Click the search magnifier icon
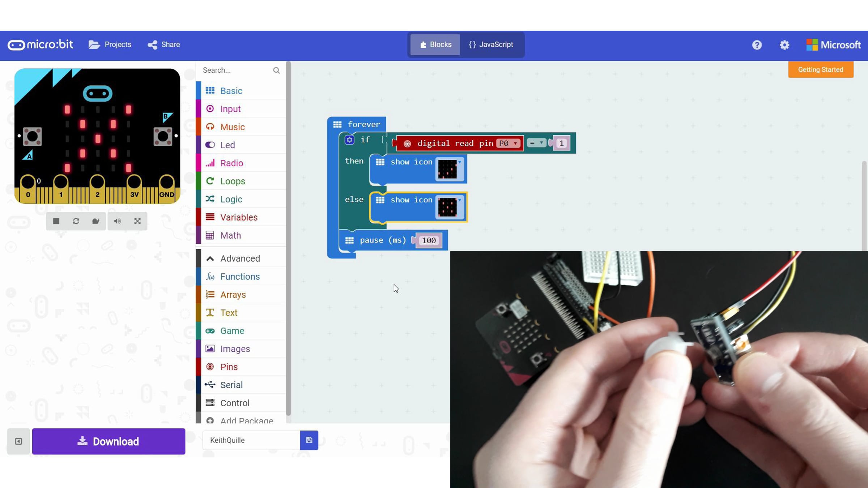This screenshot has width=868, height=488. coord(276,70)
